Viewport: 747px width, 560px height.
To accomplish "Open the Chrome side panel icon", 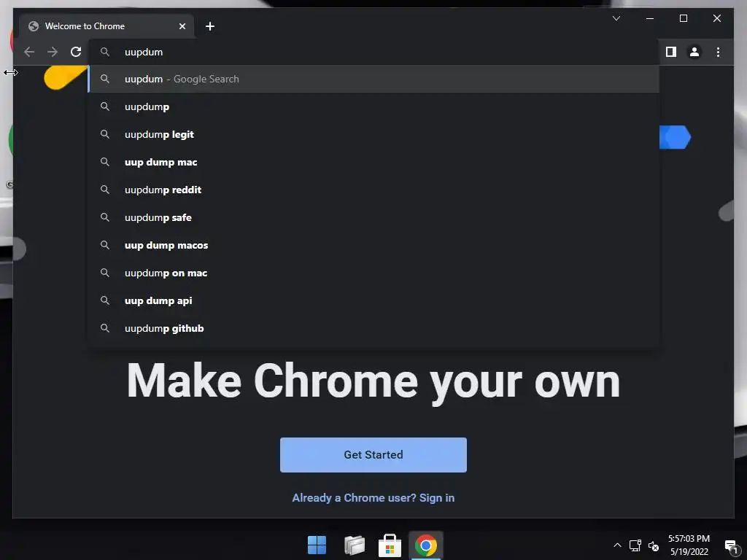I will point(671,52).
